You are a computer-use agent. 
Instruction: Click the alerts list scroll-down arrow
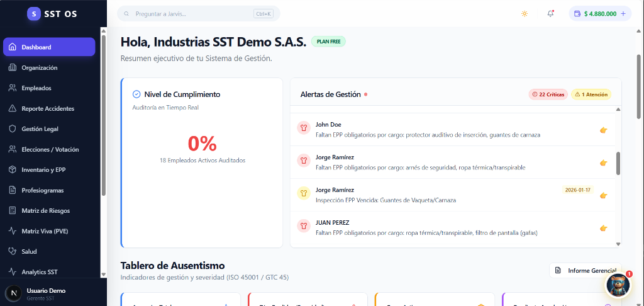[x=618, y=244]
